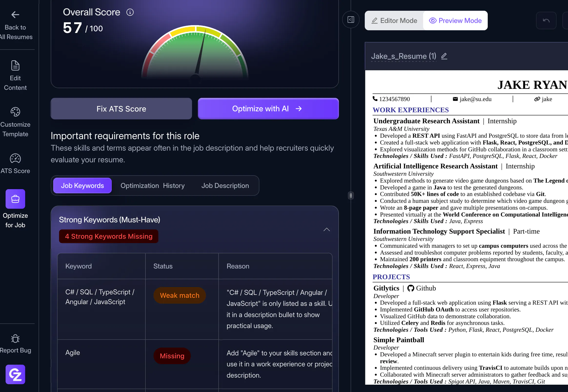
Task: Click the email envelope icon in resume
Action: (455, 99)
